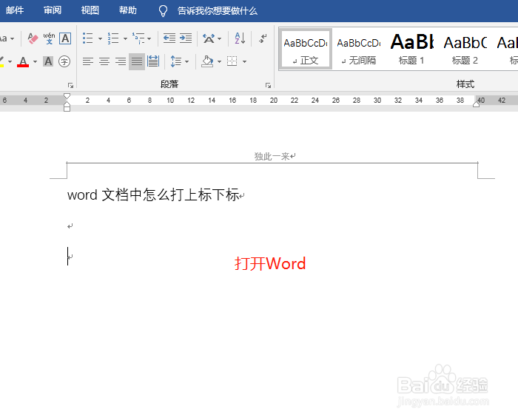Image resolution: width=518 pixels, height=420 pixels.
Task: Click right indent ruler marker
Action: pyautogui.click(x=476, y=104)
